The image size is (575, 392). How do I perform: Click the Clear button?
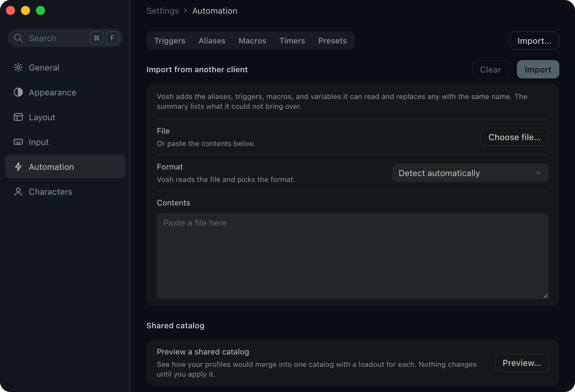click(490, 69)
